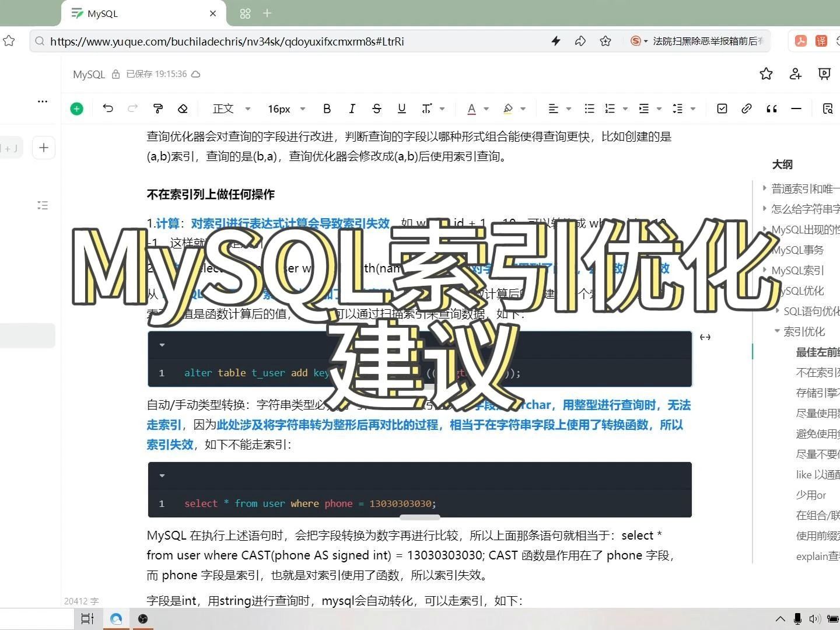Click the document lock permission icon
This screenshot has height=630, width=840.
pos(116,74)
